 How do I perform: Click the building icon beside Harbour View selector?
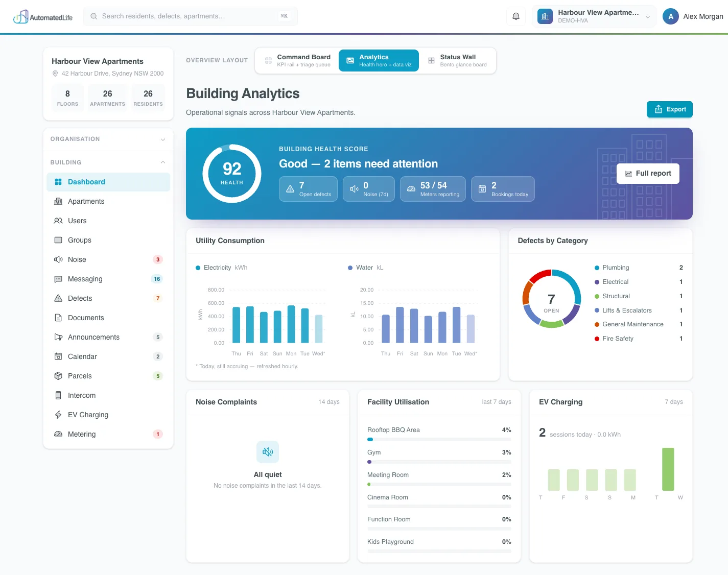pos(545,16)
